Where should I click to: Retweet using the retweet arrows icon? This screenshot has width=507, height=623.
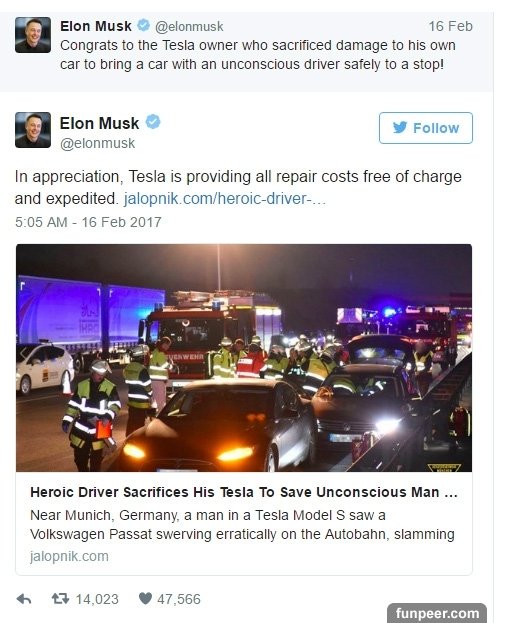60,598
